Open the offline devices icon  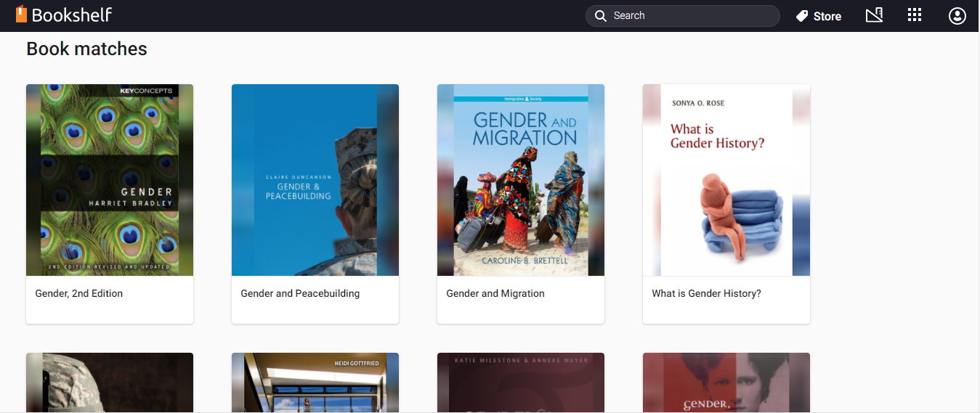click(874, 15)
